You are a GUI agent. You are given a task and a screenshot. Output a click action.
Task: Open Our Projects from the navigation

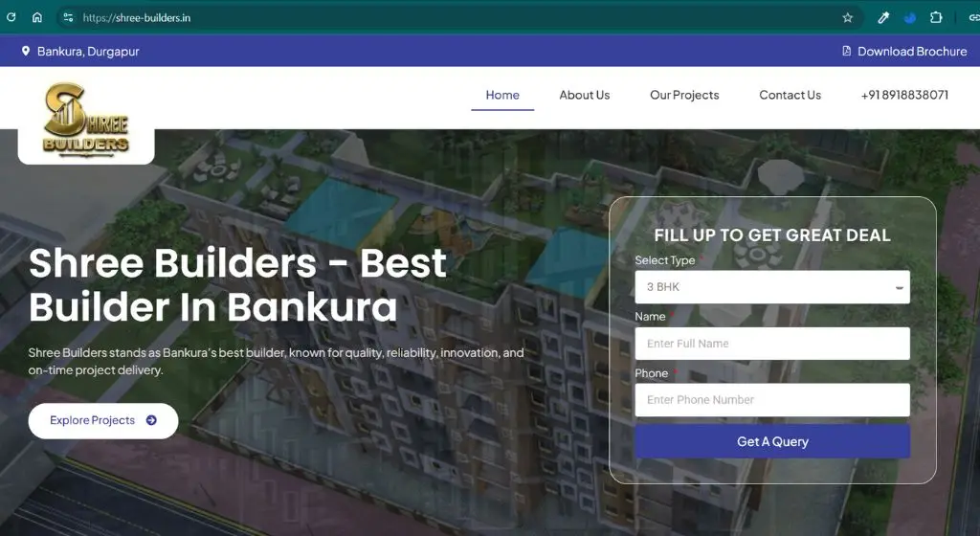coord(684,95)
